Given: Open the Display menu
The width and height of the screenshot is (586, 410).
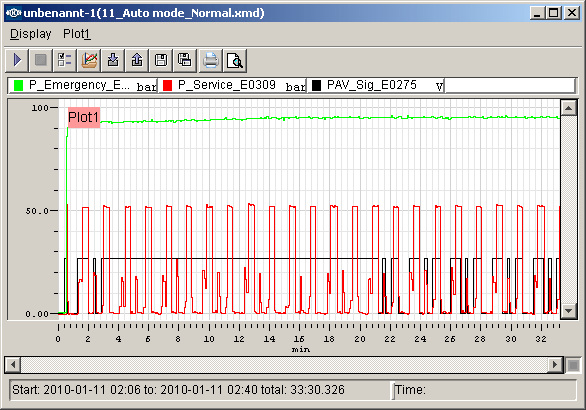Looking at the screenshot, I should click(31, 34).
